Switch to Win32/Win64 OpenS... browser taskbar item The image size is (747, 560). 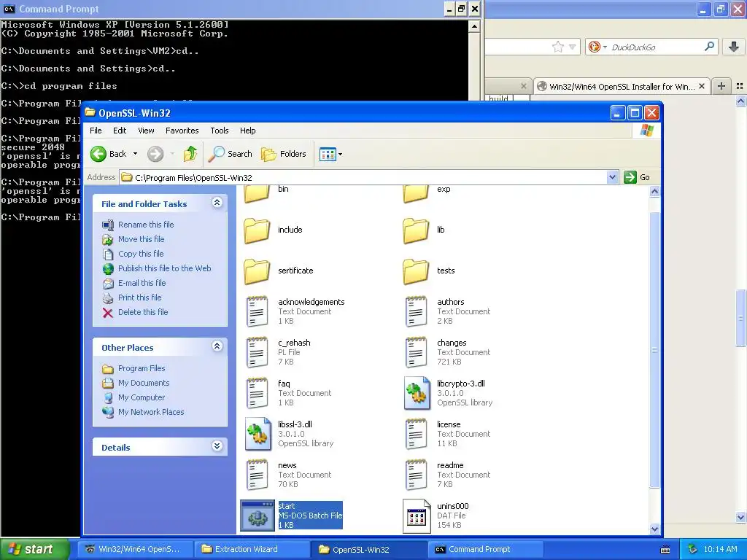click(x=135, y=549)
